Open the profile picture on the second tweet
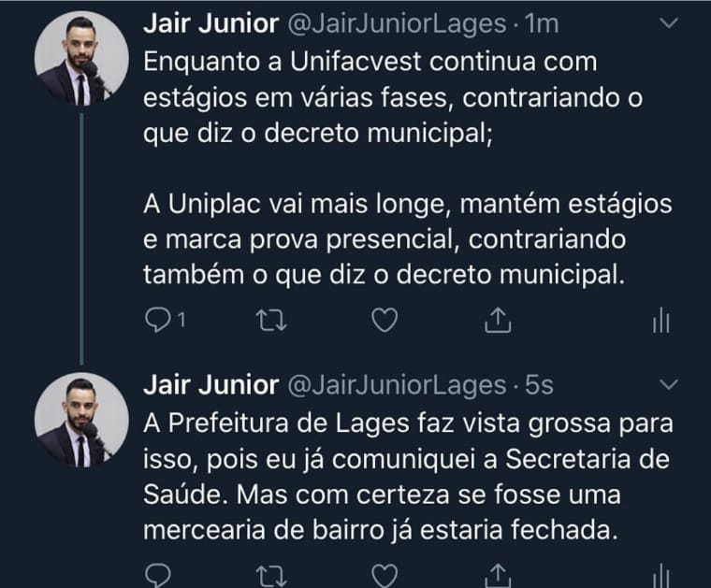Image resolution: width=711 pixels, height=588 pixels. [x=81, y=419]
